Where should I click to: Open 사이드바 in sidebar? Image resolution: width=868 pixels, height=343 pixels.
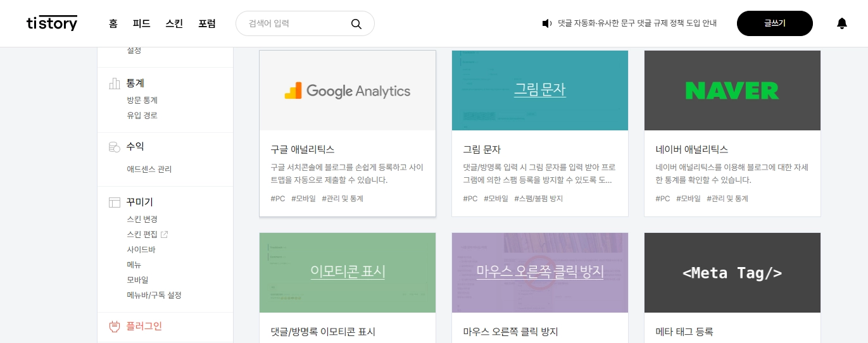point(141,249)
